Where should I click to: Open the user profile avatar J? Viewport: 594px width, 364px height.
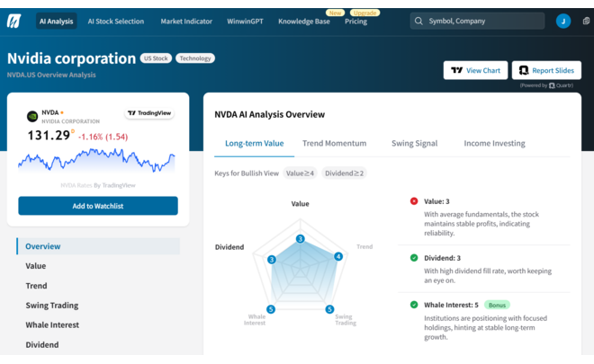[x=563, y=21]
